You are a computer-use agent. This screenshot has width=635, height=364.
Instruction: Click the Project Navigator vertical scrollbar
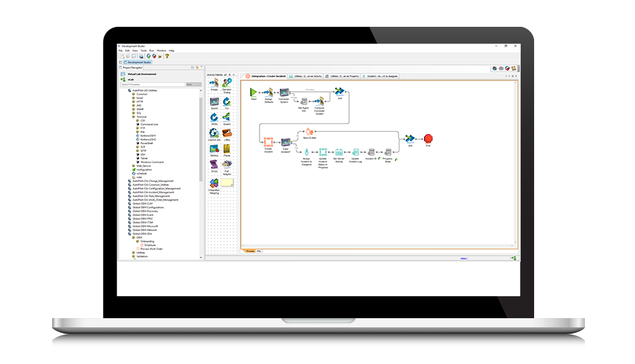(x=200, y=141)
